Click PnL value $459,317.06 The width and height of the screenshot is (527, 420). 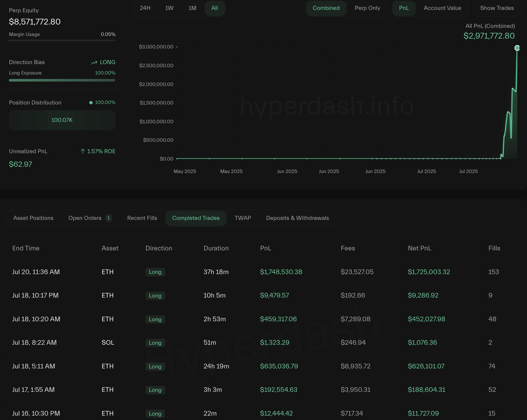(x=278, y=319)
